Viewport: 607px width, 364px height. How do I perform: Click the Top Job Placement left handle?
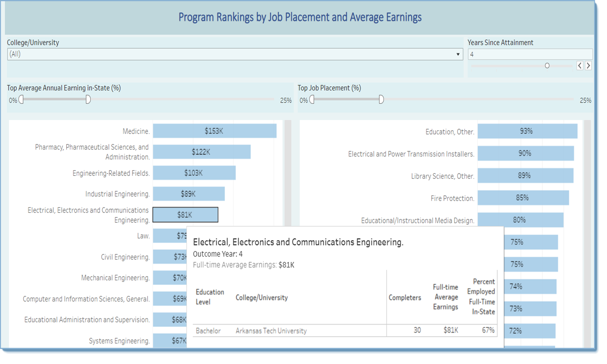click(312, 99)
